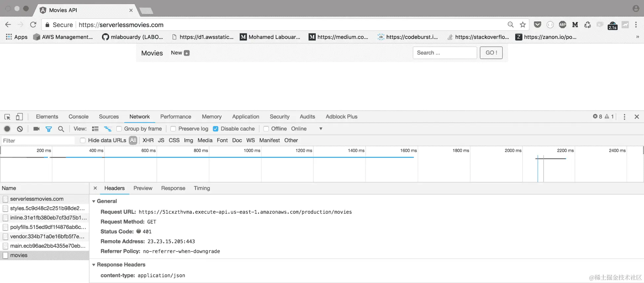Filter requests by CSS

pos(174,140)
